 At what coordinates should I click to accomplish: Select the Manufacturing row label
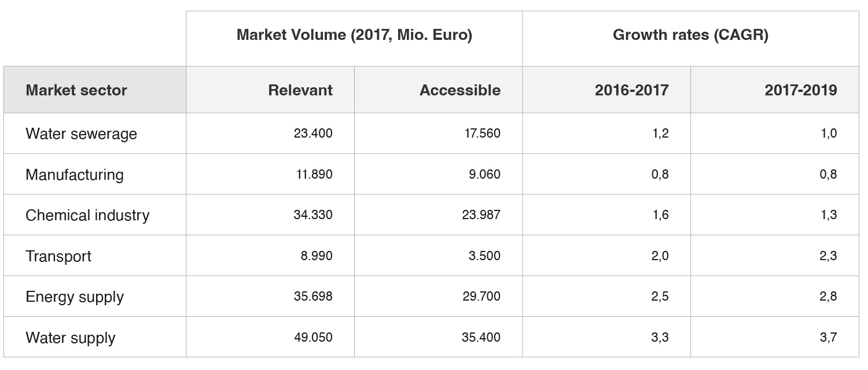pyautogui.click(x=74, y=175)
